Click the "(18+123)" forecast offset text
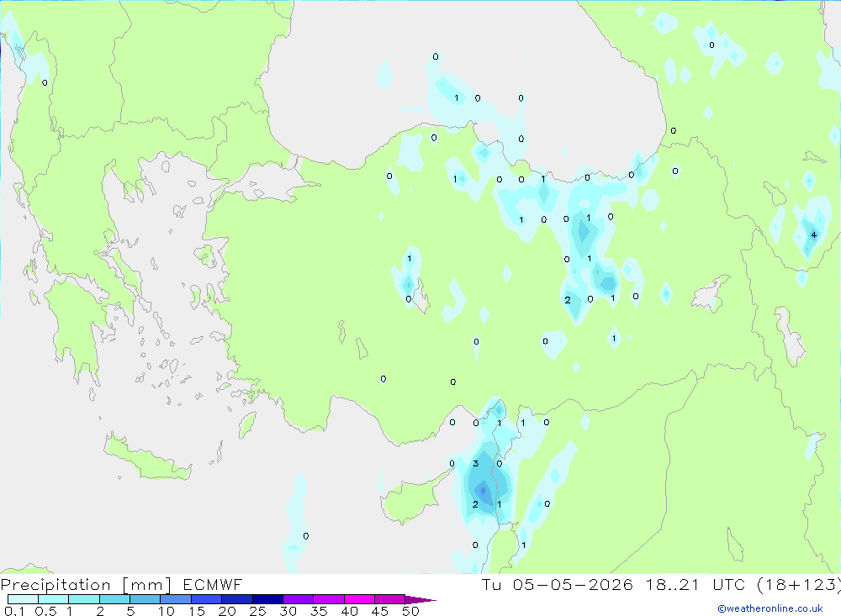Viewport: 841px width, 616px height. coord(799,584)
